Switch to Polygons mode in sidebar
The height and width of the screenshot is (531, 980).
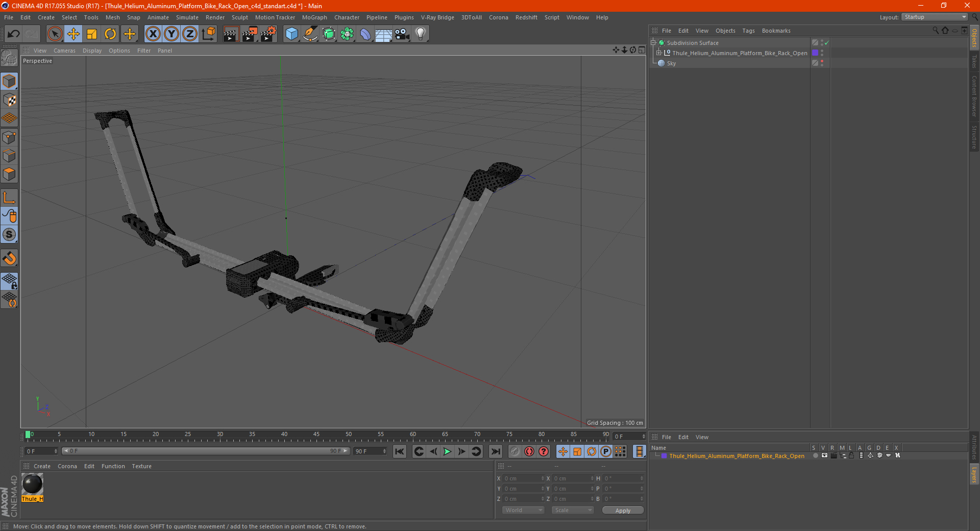click(x=9, y=174)
